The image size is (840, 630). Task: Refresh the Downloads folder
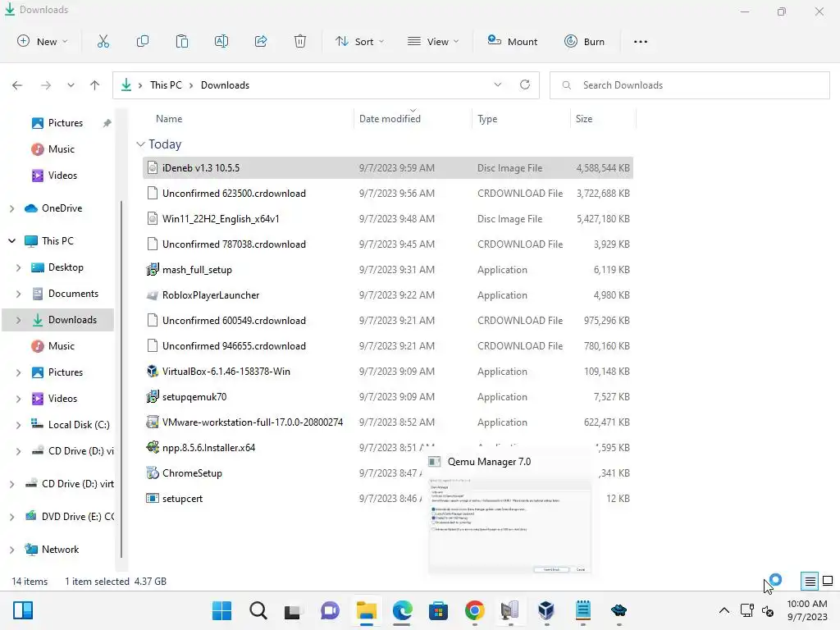[525, 84]
